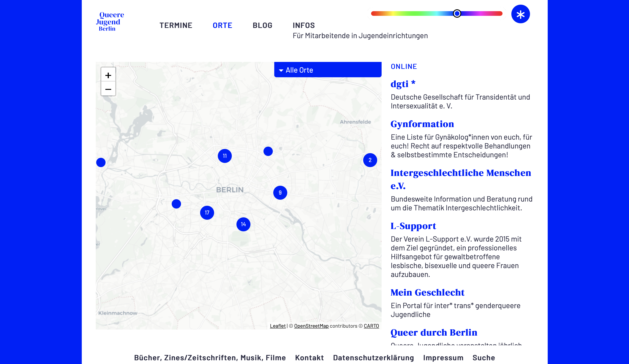The width and height of the screenshot is (629, 364).
Task: Click the round asterisk button top right
Action: tap(520, 14)
